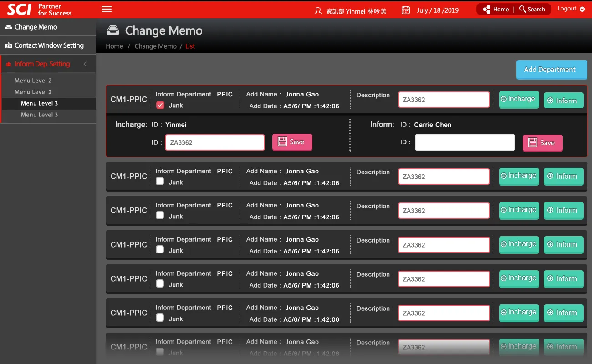Click Incharge button in the first row
Viewport: 592px width, 364px height.
[519, 99]
